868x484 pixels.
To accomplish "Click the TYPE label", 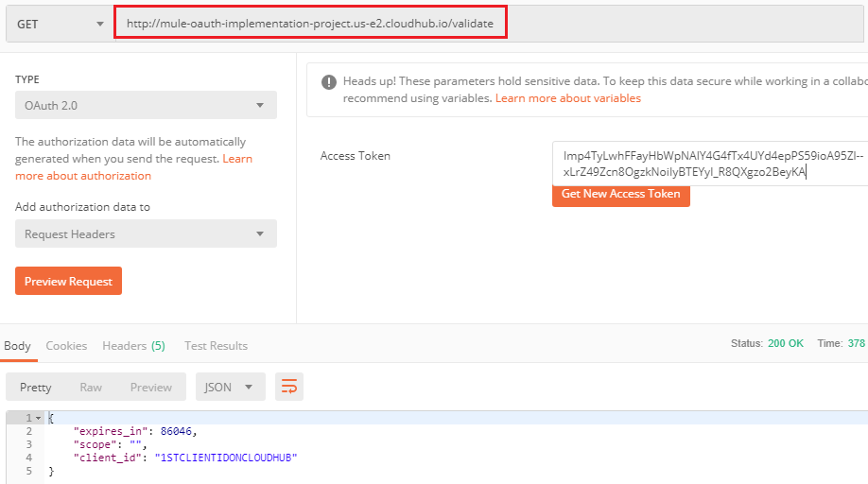I will click(x=27, y=79).
